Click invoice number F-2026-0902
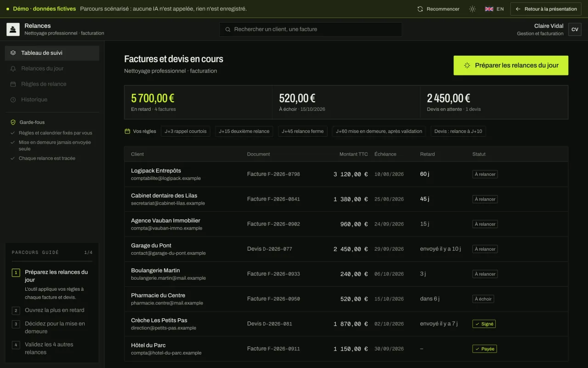The image size is (588, 368). pos(284,224)
